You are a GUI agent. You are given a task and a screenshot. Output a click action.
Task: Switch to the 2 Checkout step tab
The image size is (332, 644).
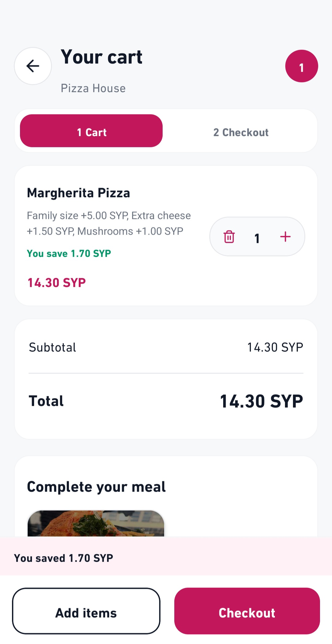click(241, 132)
